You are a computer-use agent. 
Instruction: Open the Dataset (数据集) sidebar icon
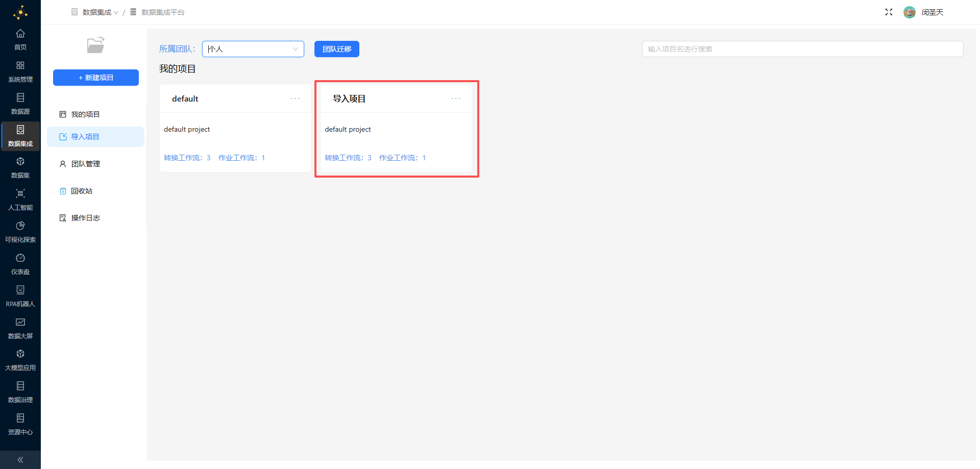[x=20, y=162]
